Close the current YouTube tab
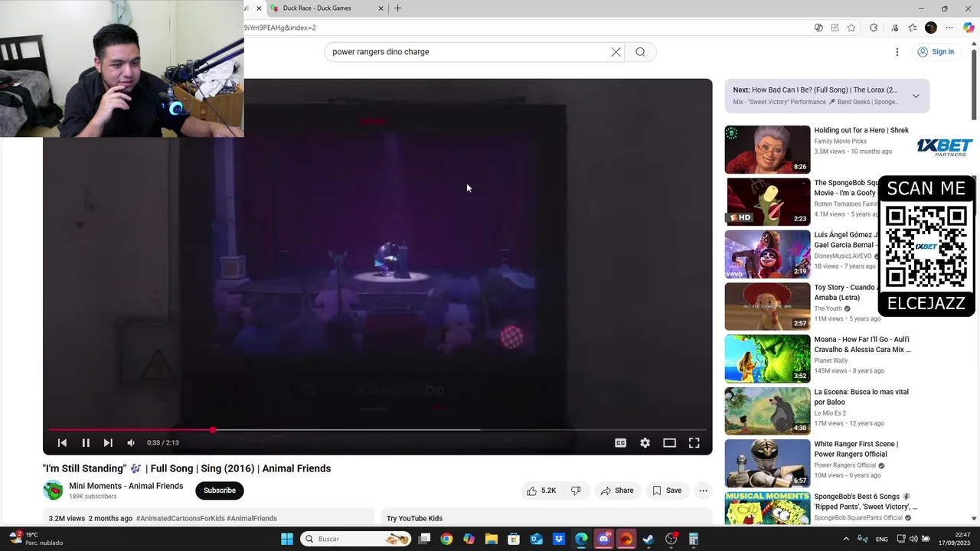This screenshot has width=980, height=551. pos(259,8)
